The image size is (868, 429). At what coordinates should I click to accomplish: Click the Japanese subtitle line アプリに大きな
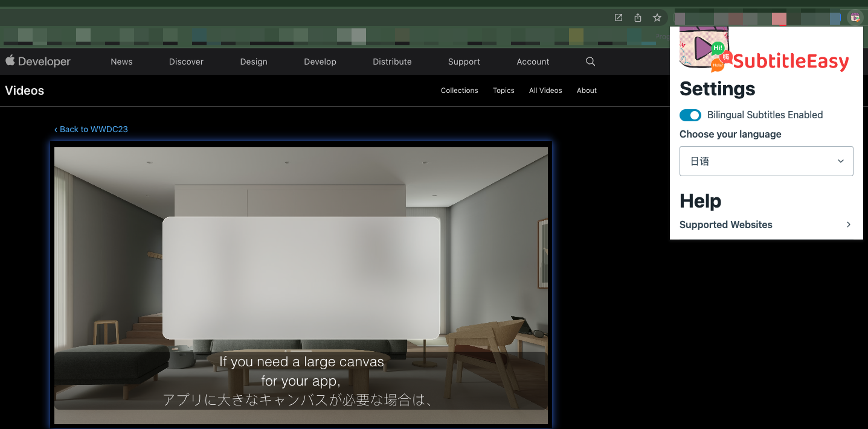298,399
